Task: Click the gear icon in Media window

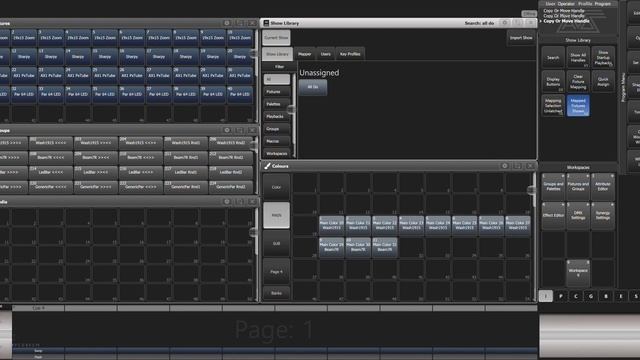Action: (x=227, y=202)
